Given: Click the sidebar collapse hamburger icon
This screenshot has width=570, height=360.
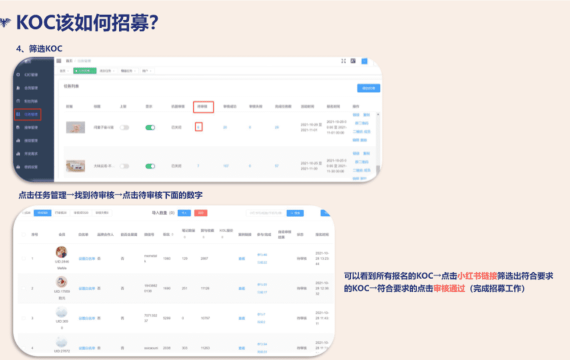Looking at the screenshot, I should pos(59,61).
